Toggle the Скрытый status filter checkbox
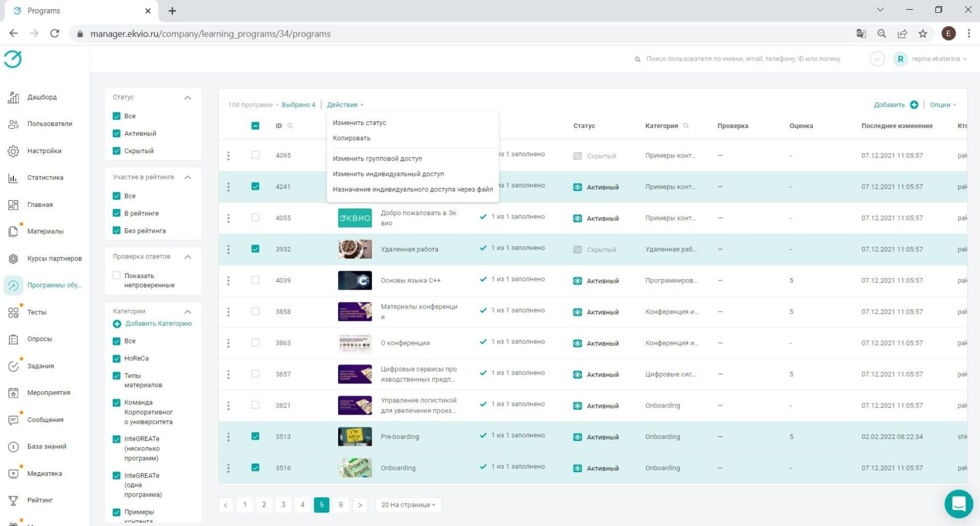This screenshot has width=980, height=526. tap(116, 151)
